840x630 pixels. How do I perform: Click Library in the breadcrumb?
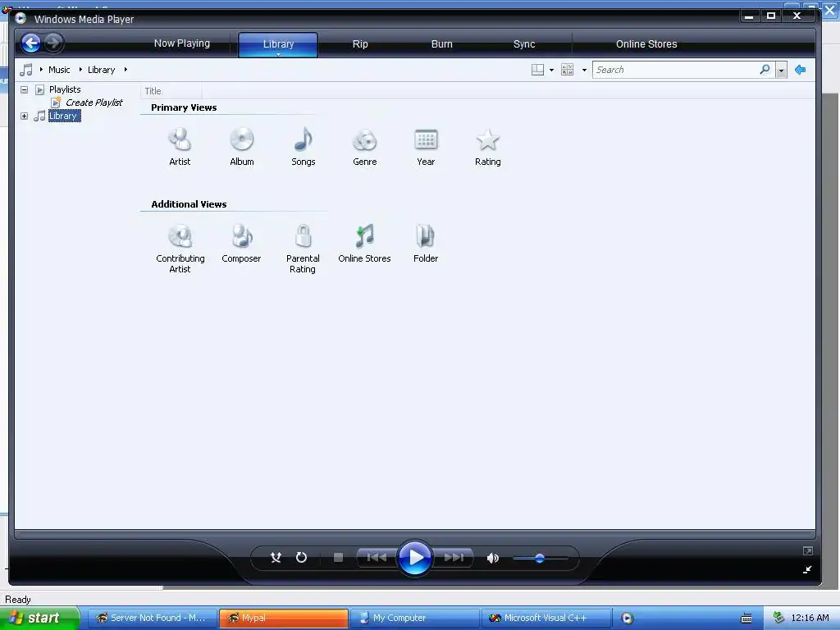point(101,70)
